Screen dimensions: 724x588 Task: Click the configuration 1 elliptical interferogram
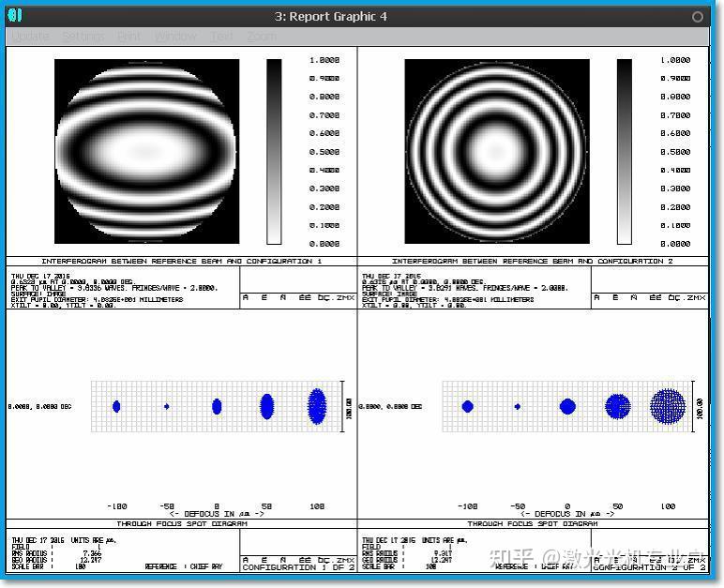[147, 151]
